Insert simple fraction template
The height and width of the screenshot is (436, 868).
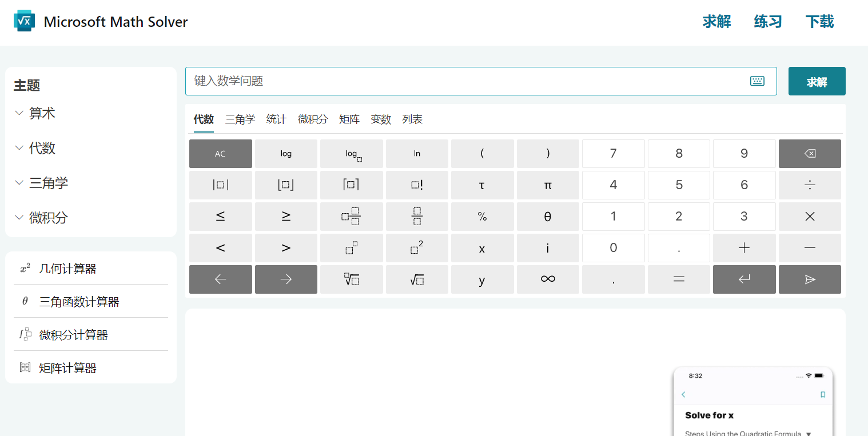[x=417, y=217]
